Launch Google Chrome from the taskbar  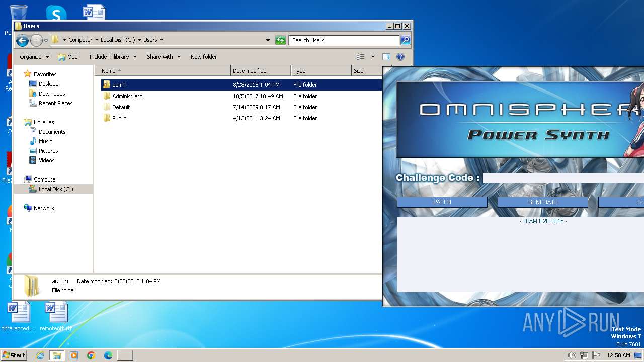(x=91, y=355)
